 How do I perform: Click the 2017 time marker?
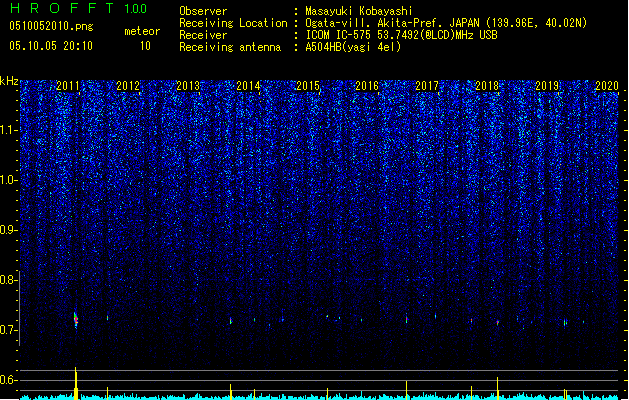[x=427, y=85]
